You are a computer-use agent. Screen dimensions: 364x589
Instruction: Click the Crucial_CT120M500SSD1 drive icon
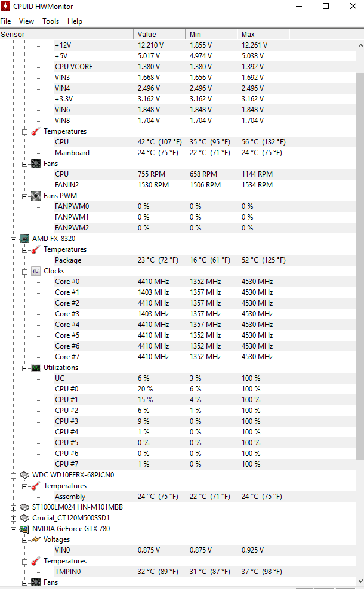click(x=24, y=518)
